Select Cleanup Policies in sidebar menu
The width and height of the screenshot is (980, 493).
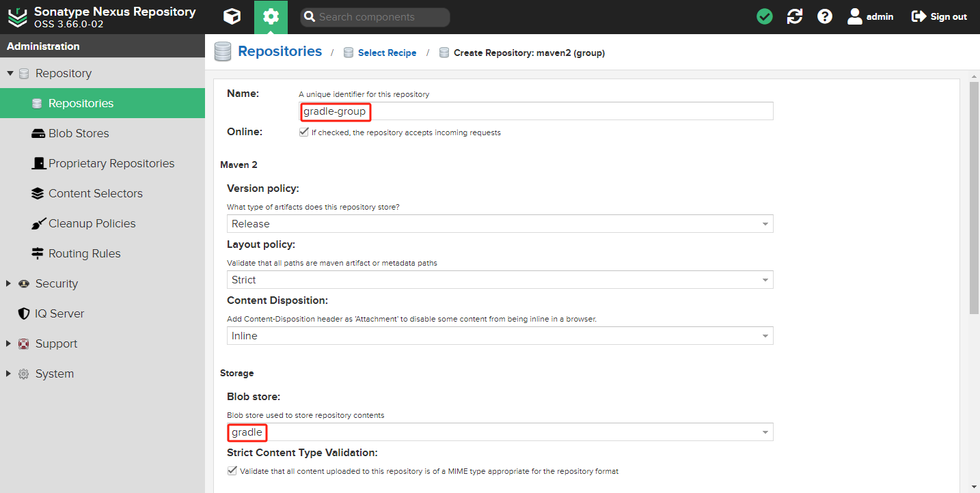tap(92, 223)
